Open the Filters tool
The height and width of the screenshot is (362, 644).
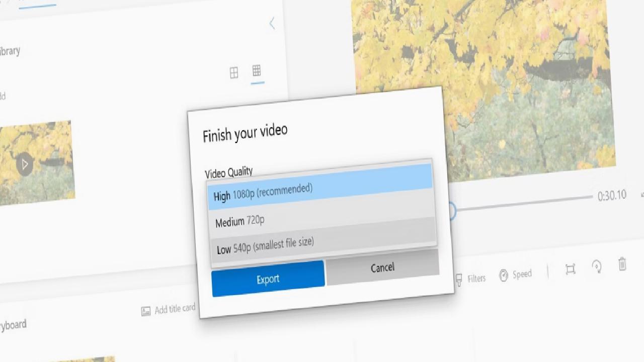470,279
